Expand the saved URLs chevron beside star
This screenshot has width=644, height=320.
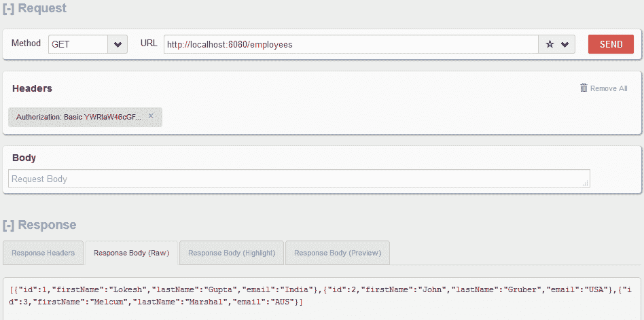(x=565, y=45)
